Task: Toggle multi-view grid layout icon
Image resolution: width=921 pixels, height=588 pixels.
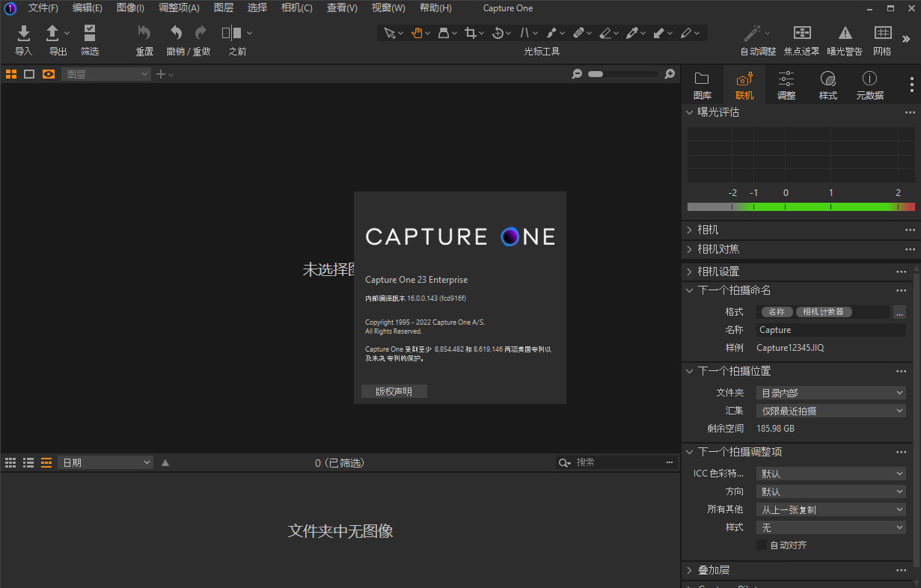Action: 10,74
